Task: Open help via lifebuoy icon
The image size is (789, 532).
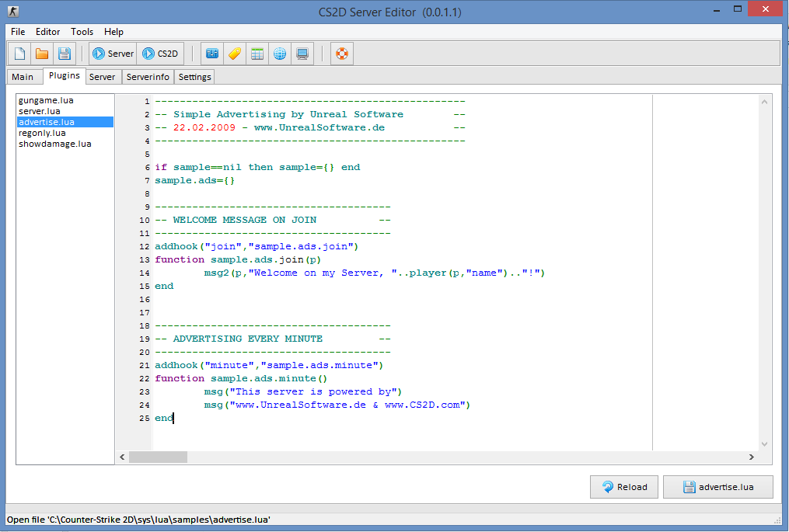Action: 342,54
